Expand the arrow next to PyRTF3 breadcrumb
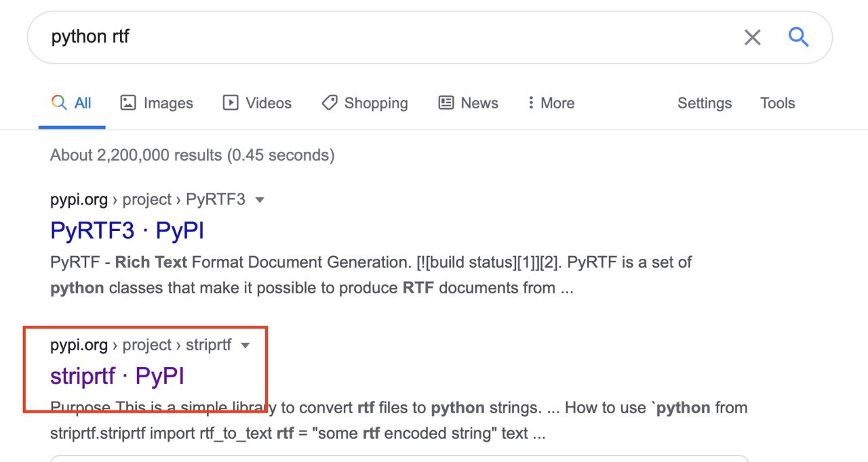Viewport: 868px width, 462px height. coord(259,200)
